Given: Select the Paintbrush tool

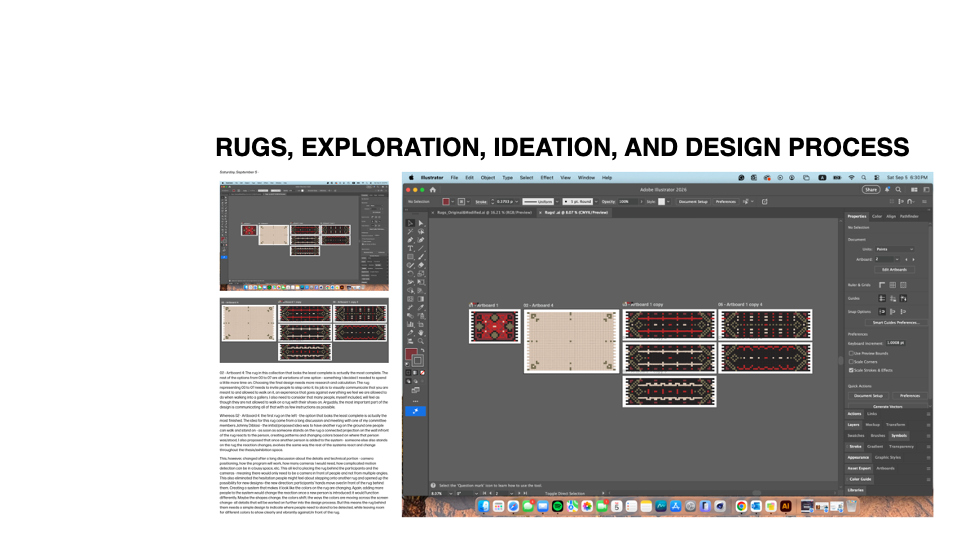Looking at the screenshot, I should (421, 257).
